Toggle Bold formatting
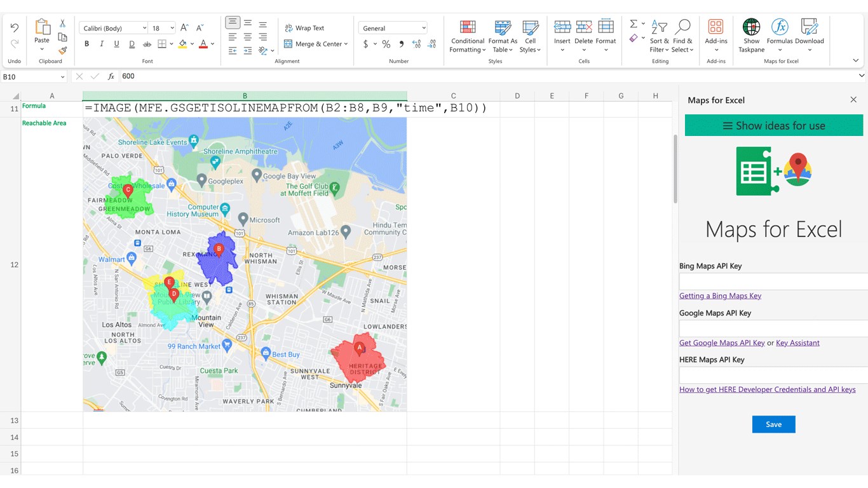 click(86, 44)
